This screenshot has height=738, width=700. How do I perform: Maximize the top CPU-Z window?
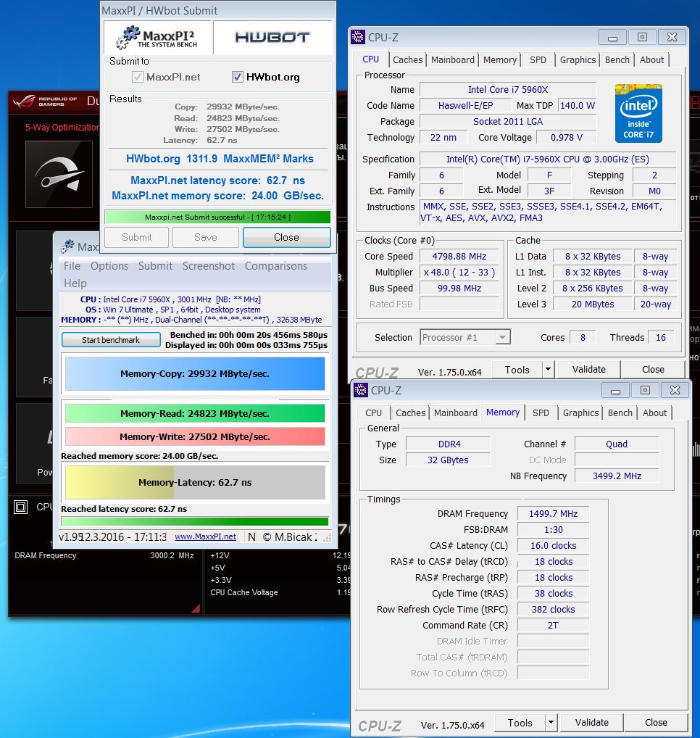click(642, 37)
